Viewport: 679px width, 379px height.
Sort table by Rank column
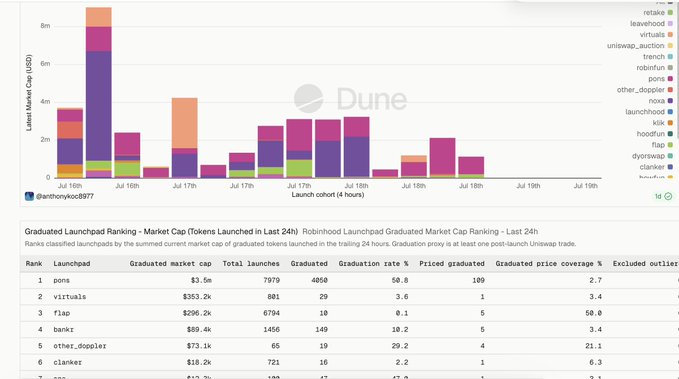pos(34,263)
